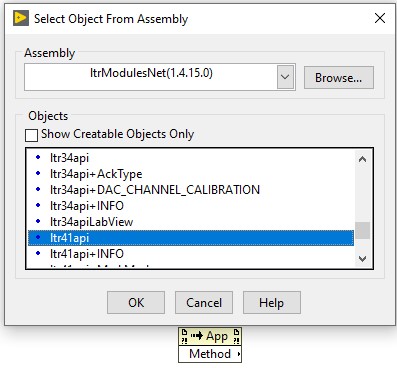
Task: Click the LabVIEW icon in title bar
Action: [21, 18]
